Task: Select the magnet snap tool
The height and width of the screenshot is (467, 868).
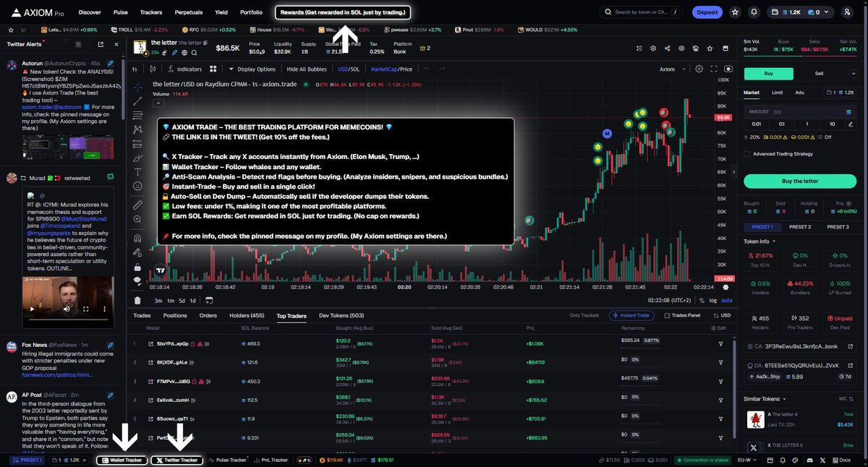Action: 137,238
